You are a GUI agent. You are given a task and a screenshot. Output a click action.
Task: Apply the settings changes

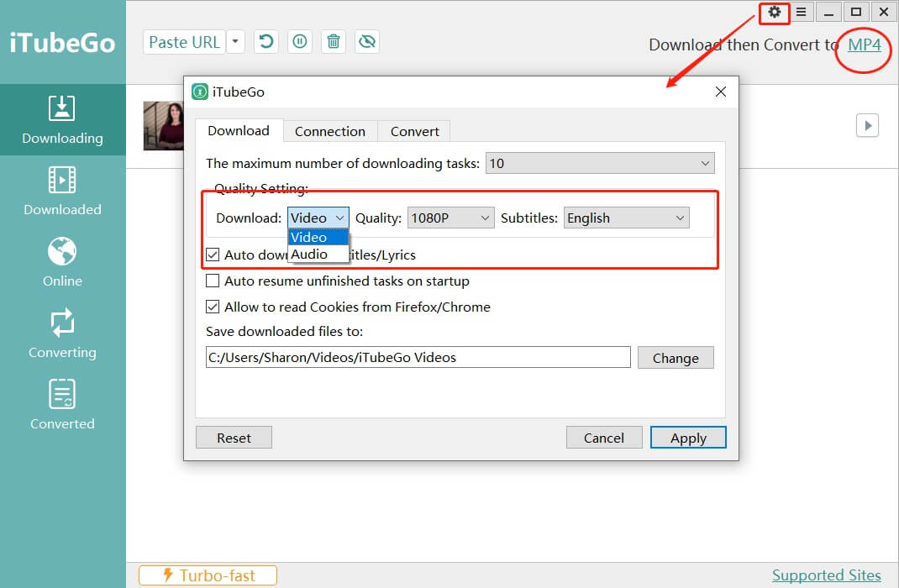pyautogui.click(x=688, y=438)
